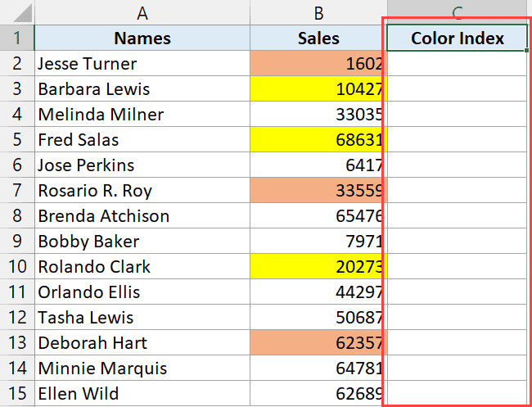Select the Color Index header cell
532x407 pixels.
457,38
